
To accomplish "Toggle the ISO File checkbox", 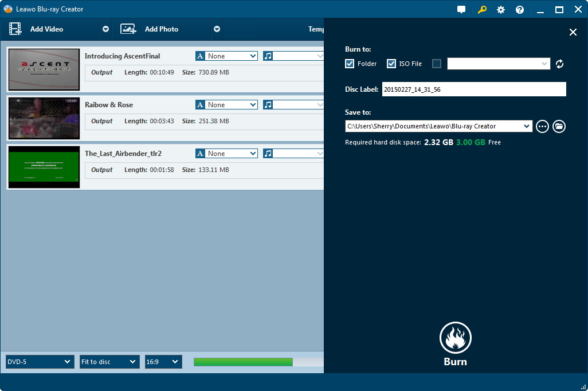I will [391, 64].
